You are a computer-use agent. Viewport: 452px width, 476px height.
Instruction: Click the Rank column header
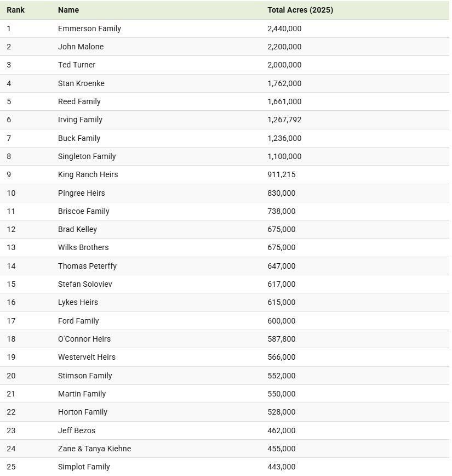[15, 10]
